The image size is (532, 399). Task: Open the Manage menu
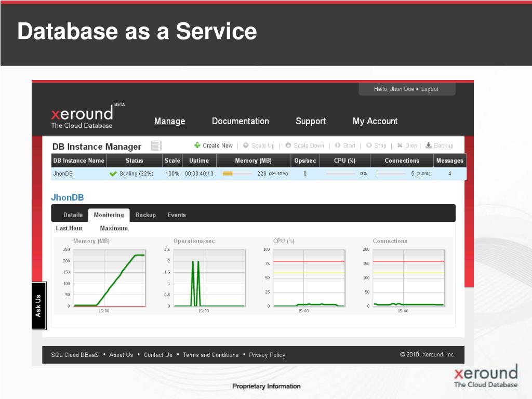[169, 121]
